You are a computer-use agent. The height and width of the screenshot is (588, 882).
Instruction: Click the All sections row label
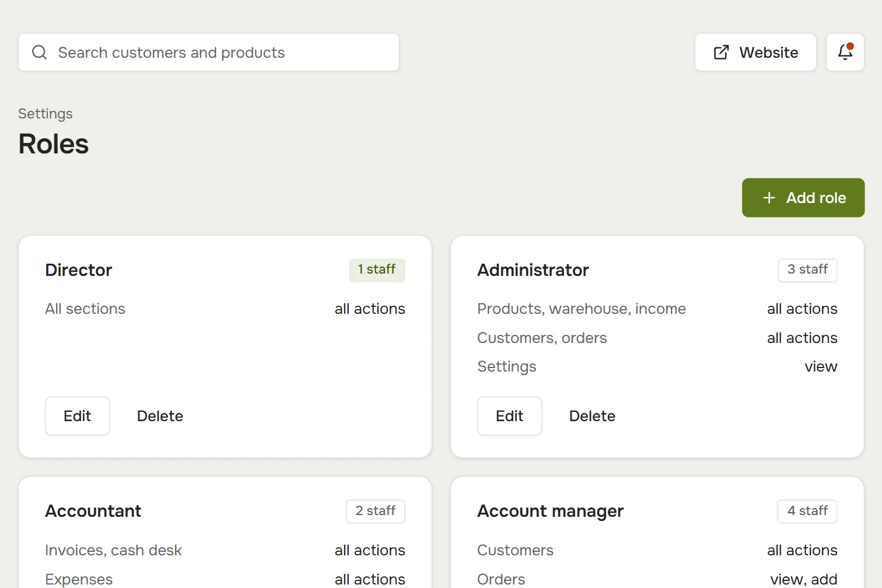tap(85, 309)
